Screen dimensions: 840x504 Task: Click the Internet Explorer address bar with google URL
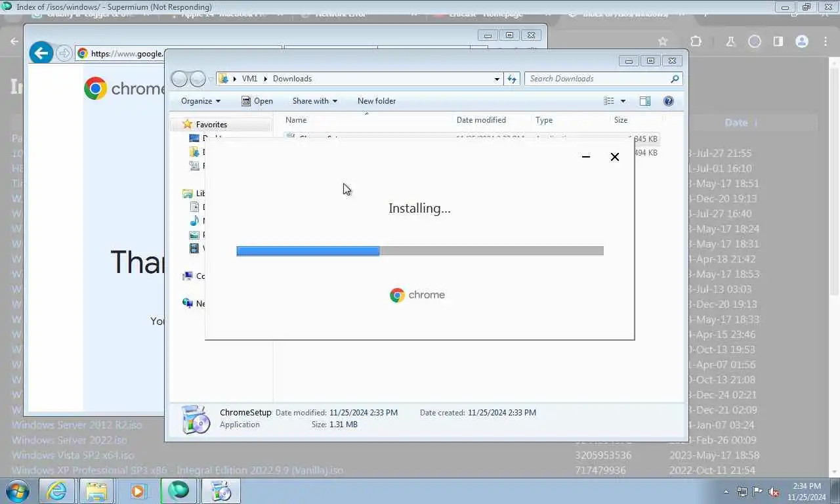click(120, 54)
